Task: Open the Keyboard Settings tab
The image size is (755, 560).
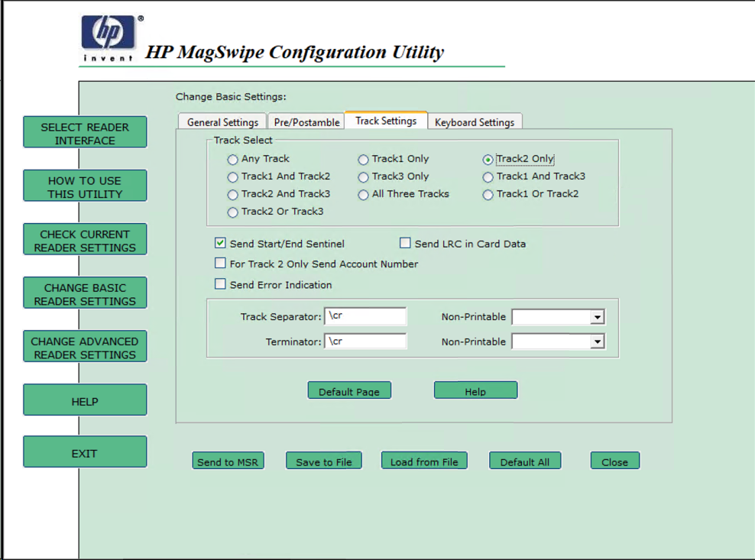Action: (475, 122)
